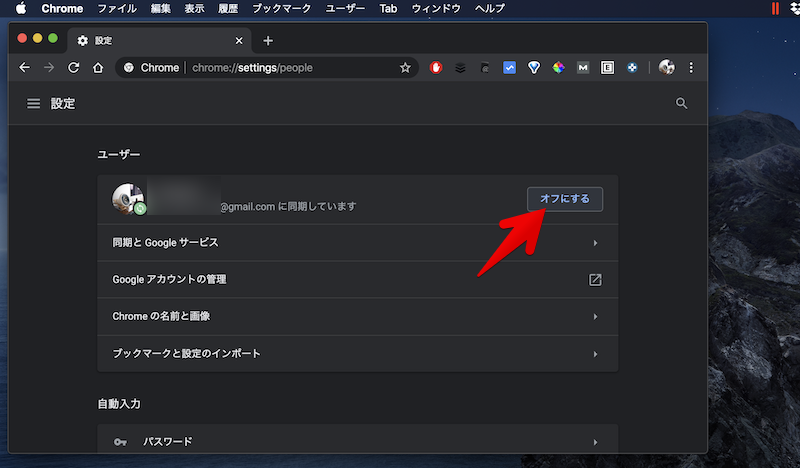Open the M letter extension icon
Viewport: 800px width, 468px height.
click(x=583, y=68)
